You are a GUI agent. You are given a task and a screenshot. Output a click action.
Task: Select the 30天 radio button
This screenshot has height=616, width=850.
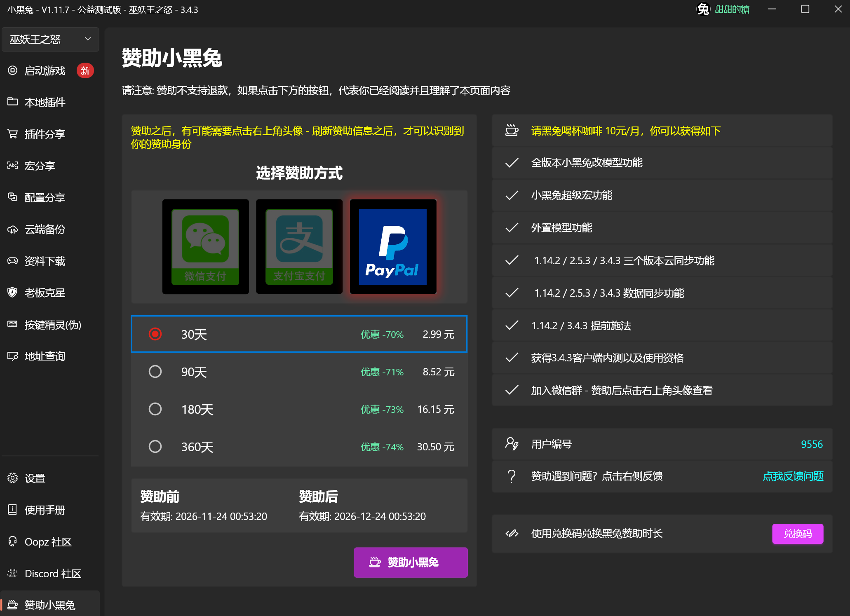(x=155, y=334)
